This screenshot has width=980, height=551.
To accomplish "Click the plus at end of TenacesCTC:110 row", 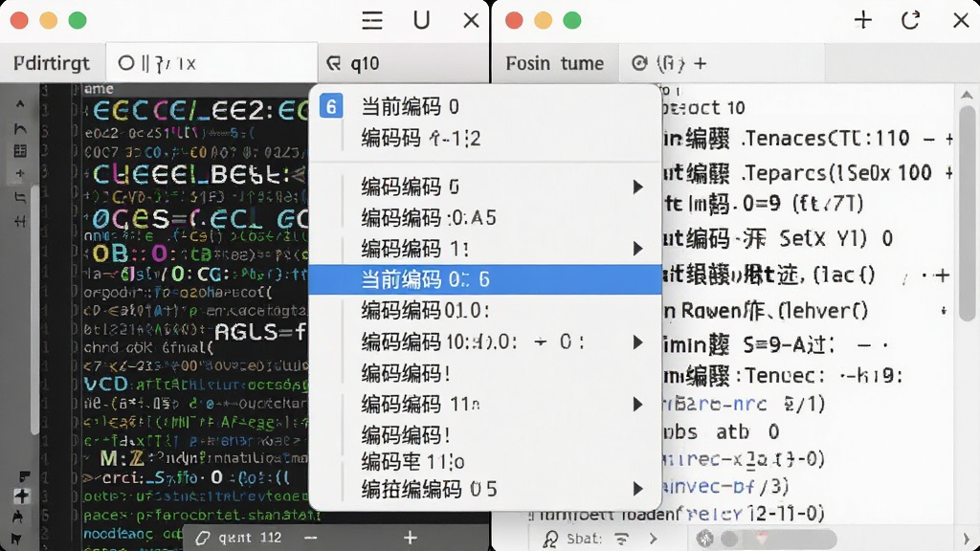I will point(949,139).
